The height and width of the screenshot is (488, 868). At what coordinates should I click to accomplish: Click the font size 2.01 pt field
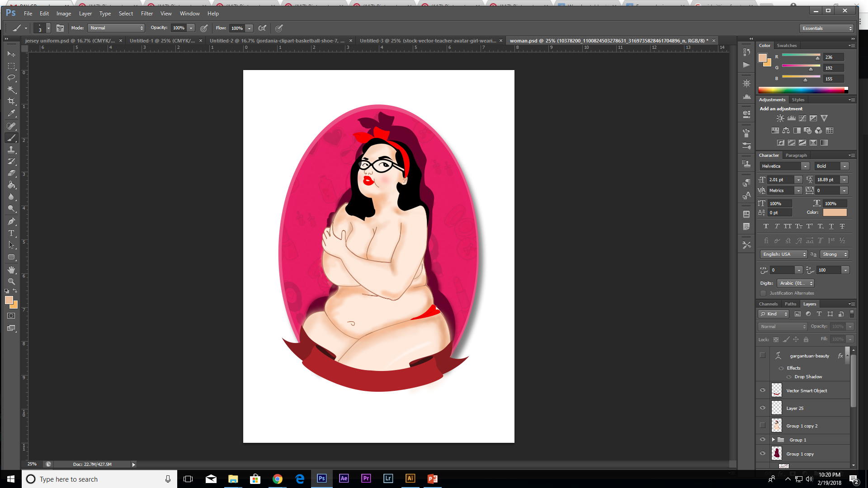[x=781, y=180]
